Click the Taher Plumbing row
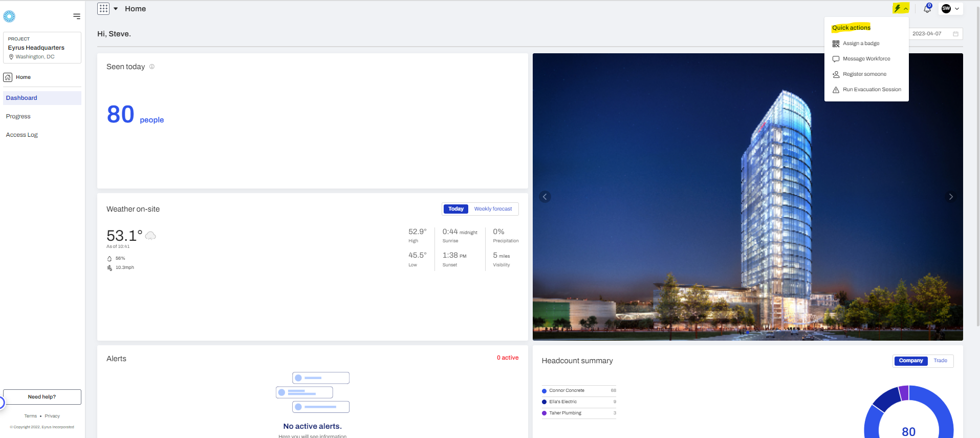The width and height of the screenshot is (980, 438). point(579,413)
